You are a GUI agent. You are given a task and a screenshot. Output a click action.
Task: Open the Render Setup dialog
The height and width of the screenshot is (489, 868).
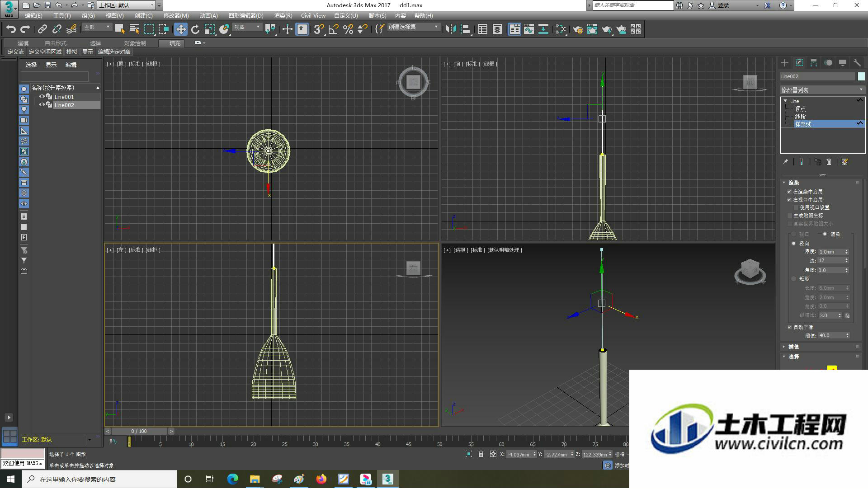[x=578, y=29]
